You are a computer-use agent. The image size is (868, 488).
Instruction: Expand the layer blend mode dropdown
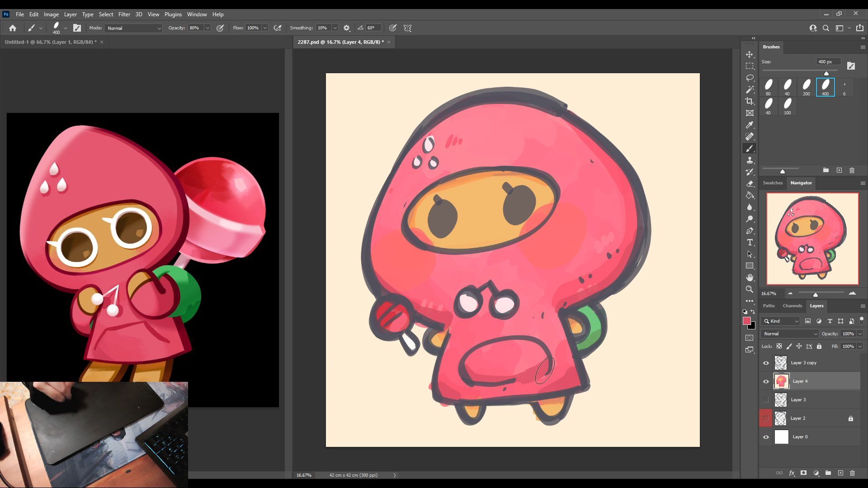pyautogui.click(x=790, y=334)
